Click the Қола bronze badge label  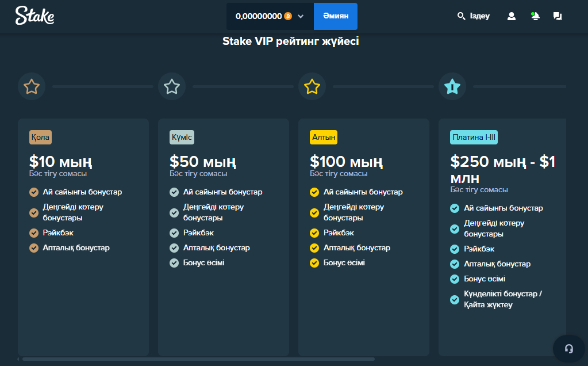40,137
